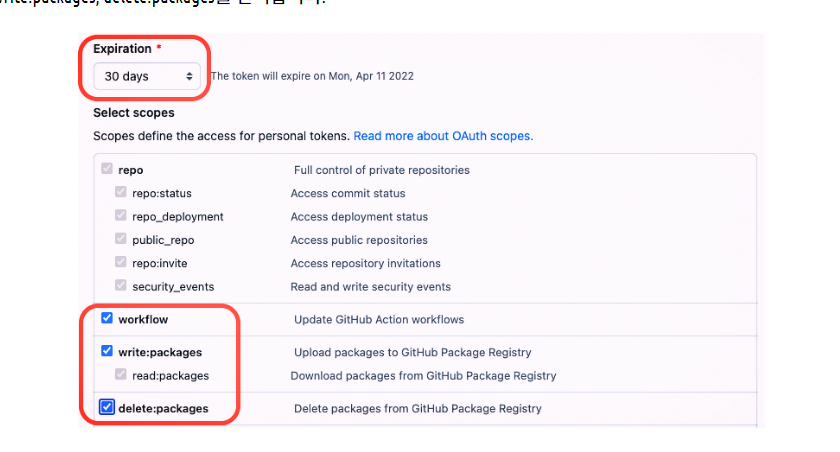
Task: Toggle the read:packages checkbox
Action: pyautogui.click(x=121, y=375)
